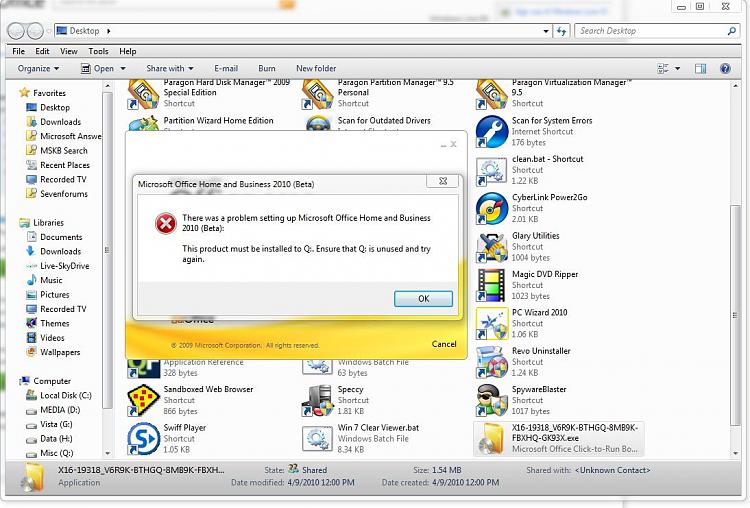Open Live-SkyDrive library
Image resolution: width=750 pixels, height=508 pixels.
[65, 265]
